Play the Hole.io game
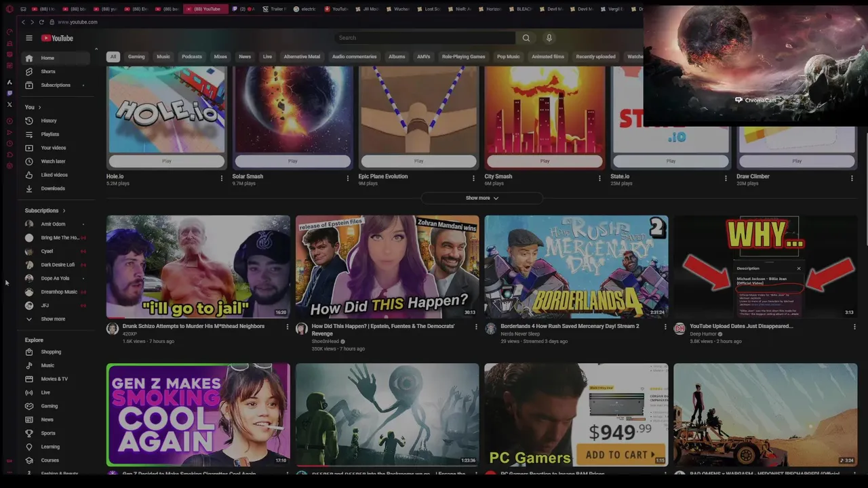Screen dimensions: 868x488 point(166,161)
